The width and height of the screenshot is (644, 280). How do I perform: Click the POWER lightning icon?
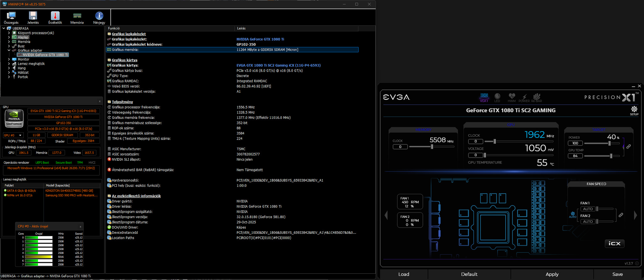[x=524, y=97]
